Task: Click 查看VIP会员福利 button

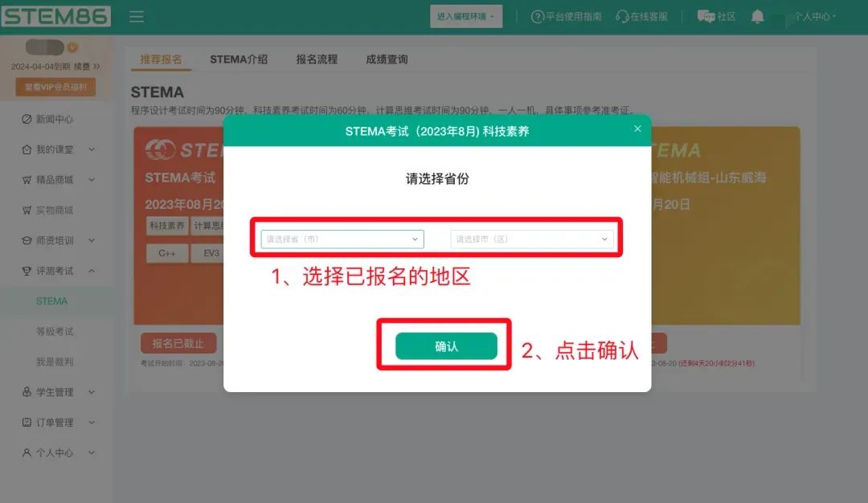Action: coord(55,87)
